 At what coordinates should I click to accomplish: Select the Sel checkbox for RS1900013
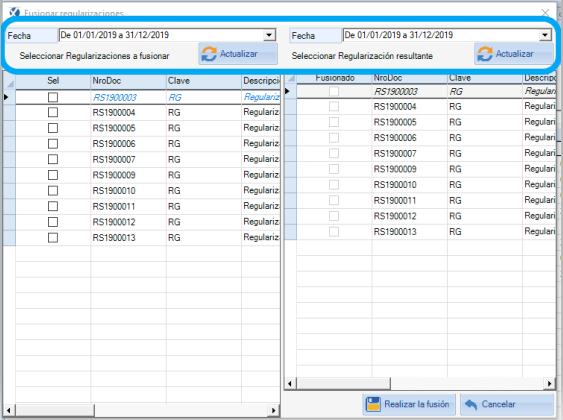click(53, 238)
